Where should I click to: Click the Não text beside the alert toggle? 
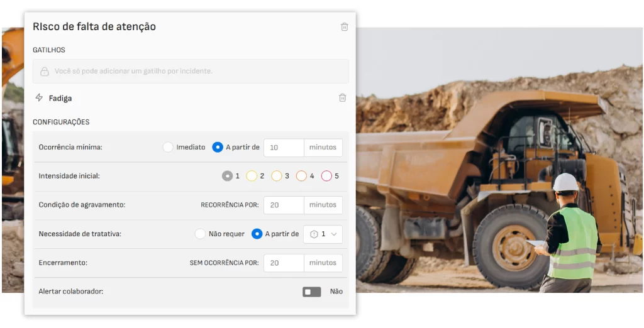[336, 292]
